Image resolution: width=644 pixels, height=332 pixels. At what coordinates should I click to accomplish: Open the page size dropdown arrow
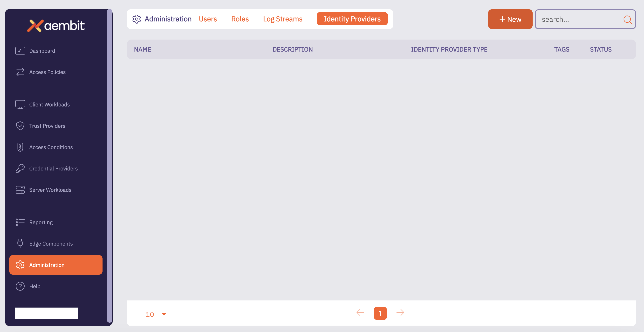point(164,314)
